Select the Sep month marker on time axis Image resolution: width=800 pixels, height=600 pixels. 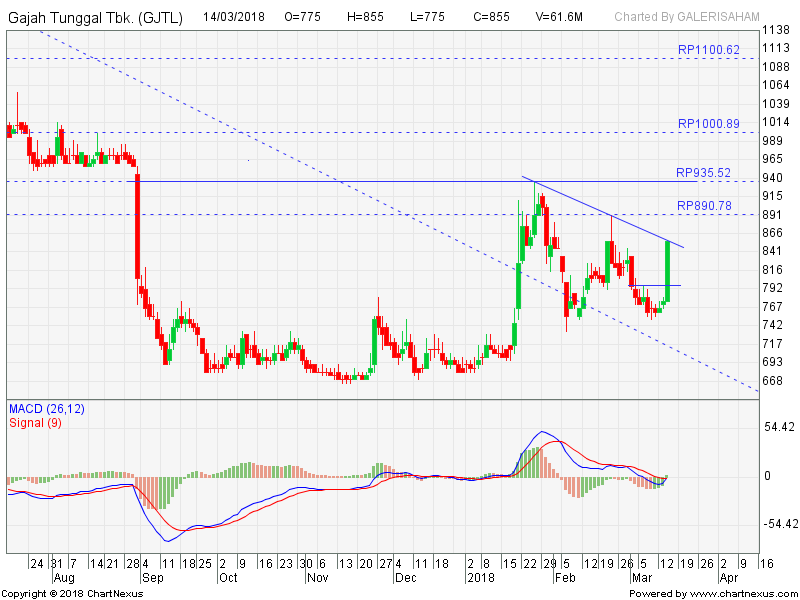coord(152,578)
